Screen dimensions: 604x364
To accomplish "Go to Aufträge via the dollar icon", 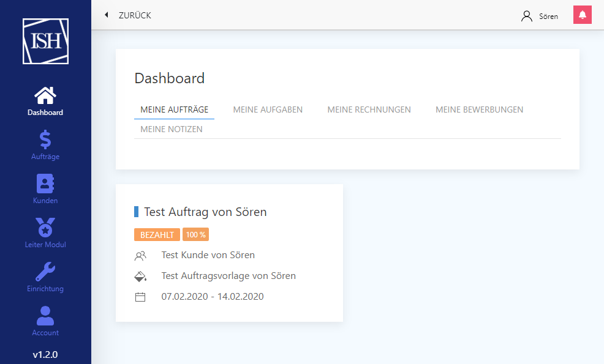I will 45,139.
